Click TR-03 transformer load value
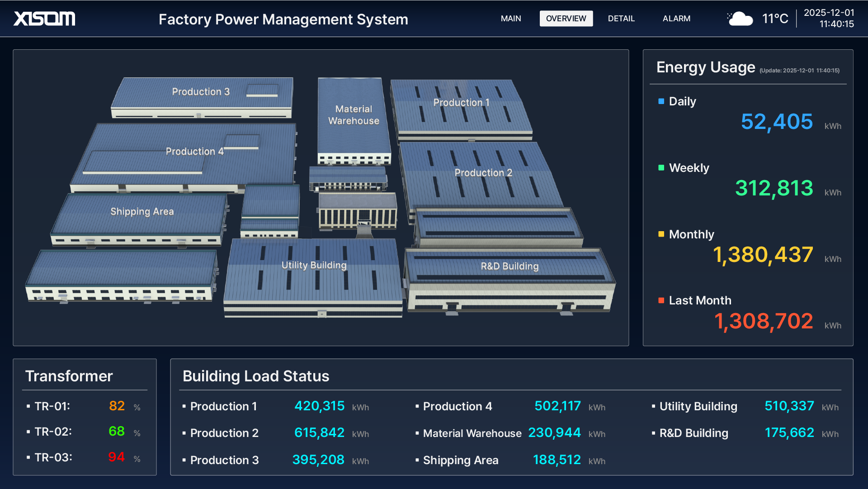 [116, 457]
